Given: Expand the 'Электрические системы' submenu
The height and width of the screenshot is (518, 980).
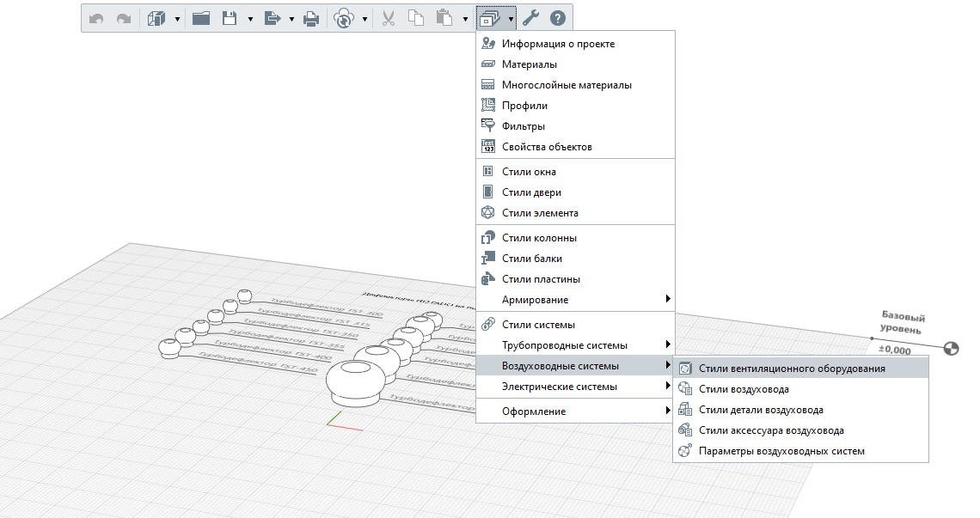Looking at the screenshot, I should coord(576,387).
